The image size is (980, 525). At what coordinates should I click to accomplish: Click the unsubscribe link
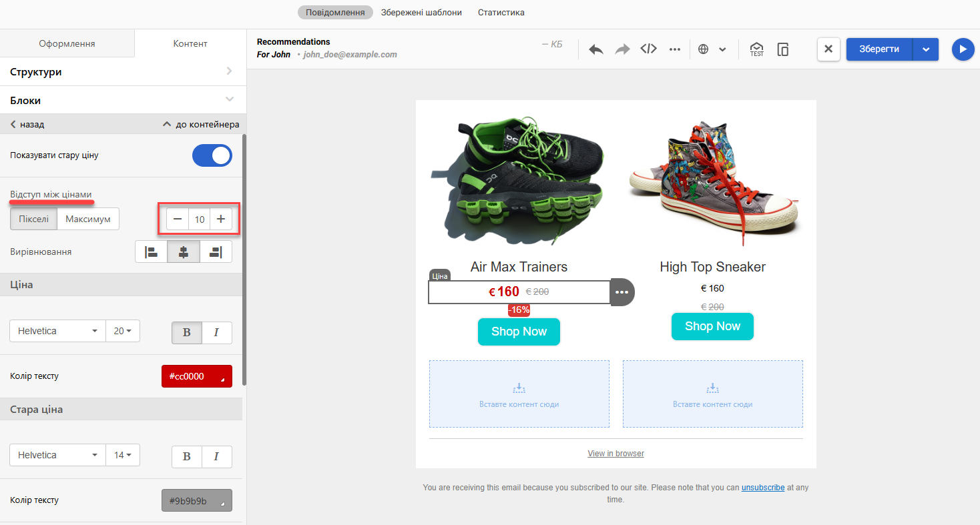click(x=762, y=488)
